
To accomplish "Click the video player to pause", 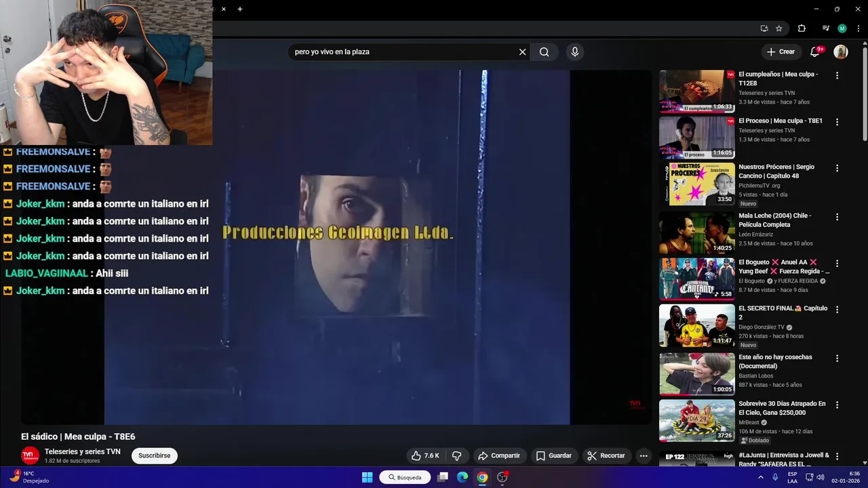I will coord(337,247).
